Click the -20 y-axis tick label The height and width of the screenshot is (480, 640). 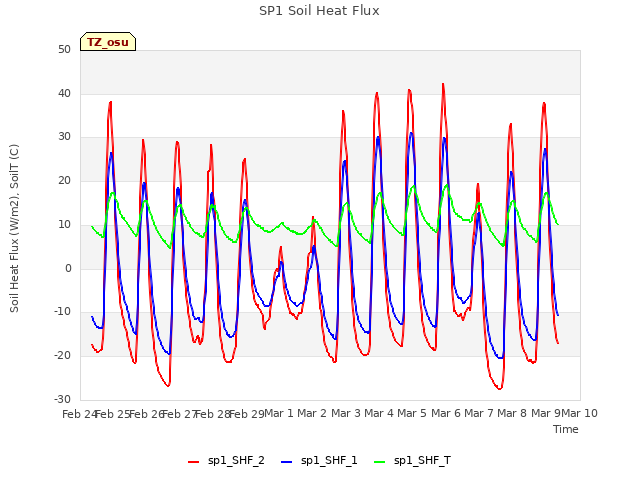(x=62, y=356)
